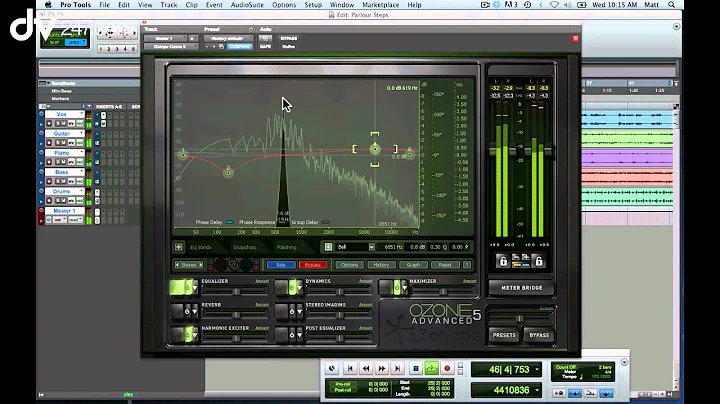720x404 pixels.
Task: Click the 6551 Hz frequency field
Action: pyautogui.click(x=393, y=247)
